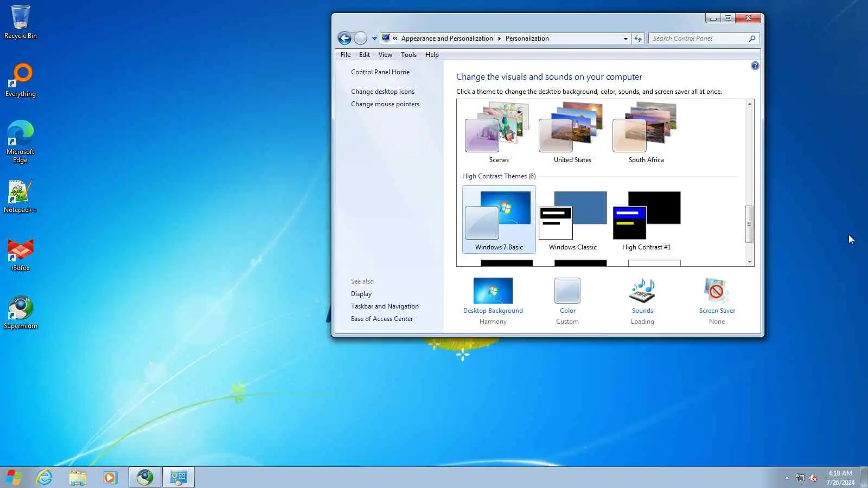Refresh the Personalization page

tap(638, 38)
